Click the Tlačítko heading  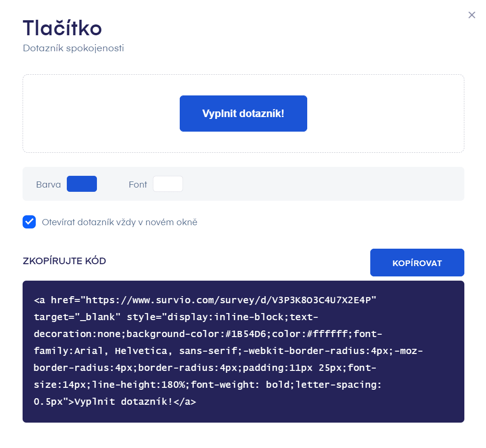pos(62,28)
